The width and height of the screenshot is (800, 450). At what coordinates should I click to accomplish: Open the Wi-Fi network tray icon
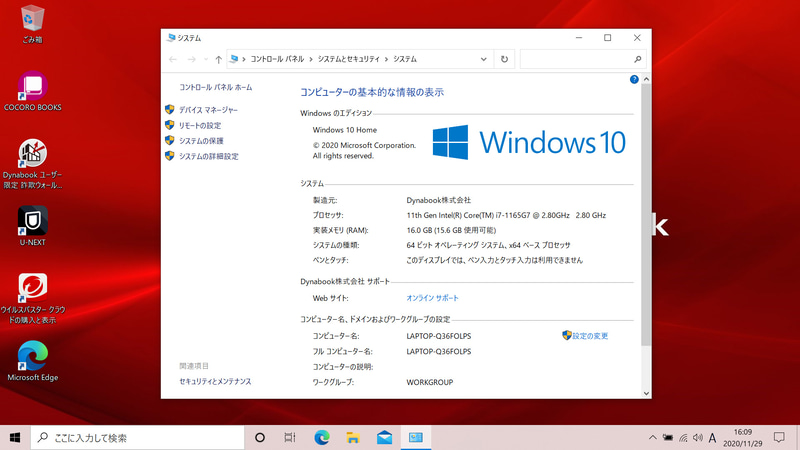click(x=683, y=438)
